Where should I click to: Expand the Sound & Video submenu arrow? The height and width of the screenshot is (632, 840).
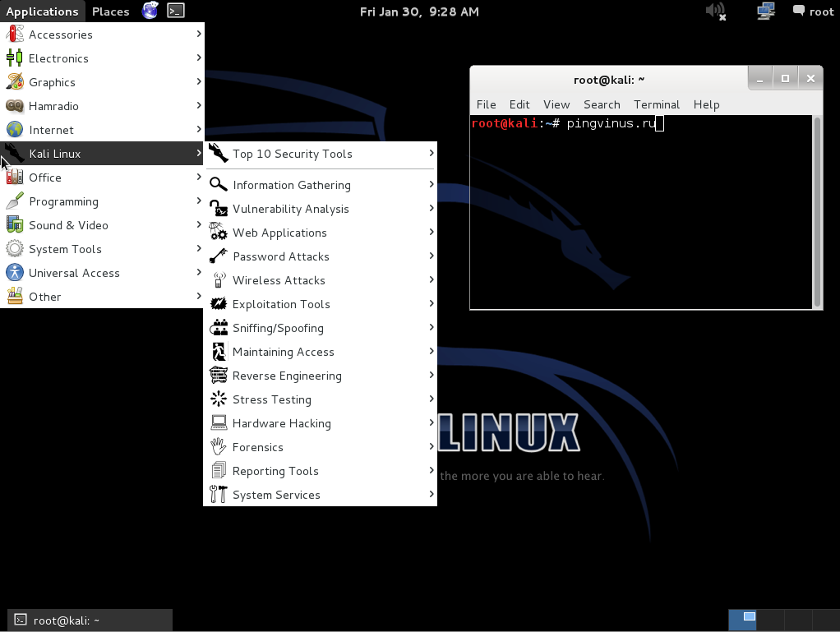coord(199,224)
